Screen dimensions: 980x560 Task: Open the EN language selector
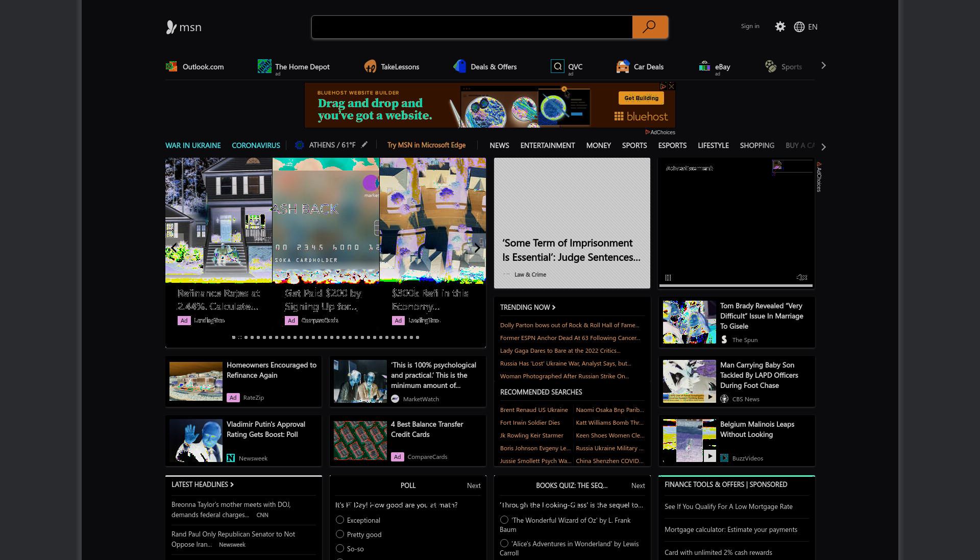coord(813,27)
